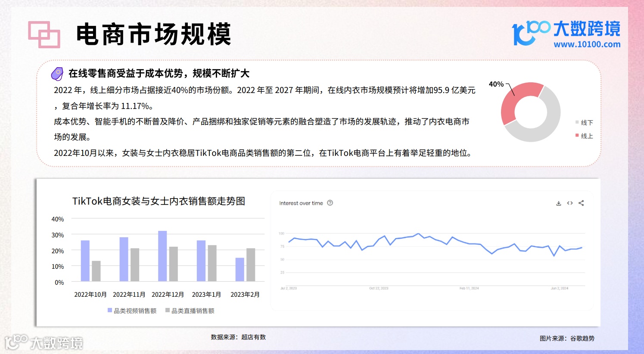Click the blue video sales bar for 2023年1月
This screenshot has width=644, height=354.
[201, 261]
